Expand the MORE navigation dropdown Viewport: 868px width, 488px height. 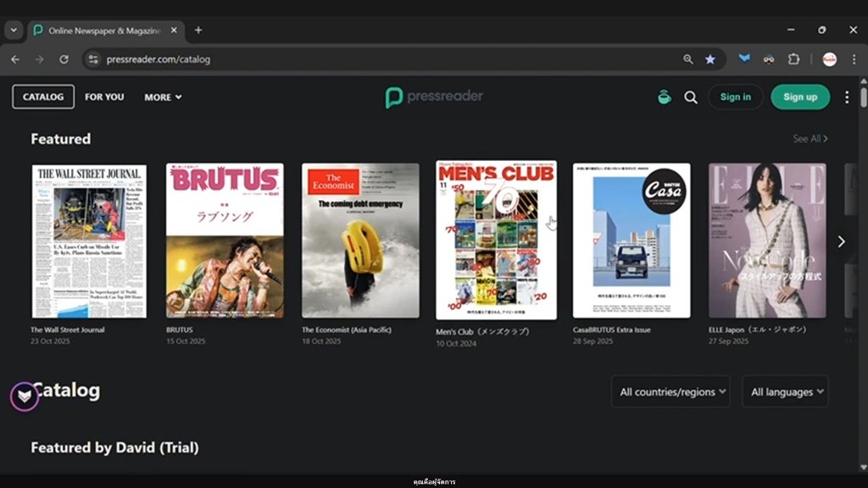[x=163, y=97]
